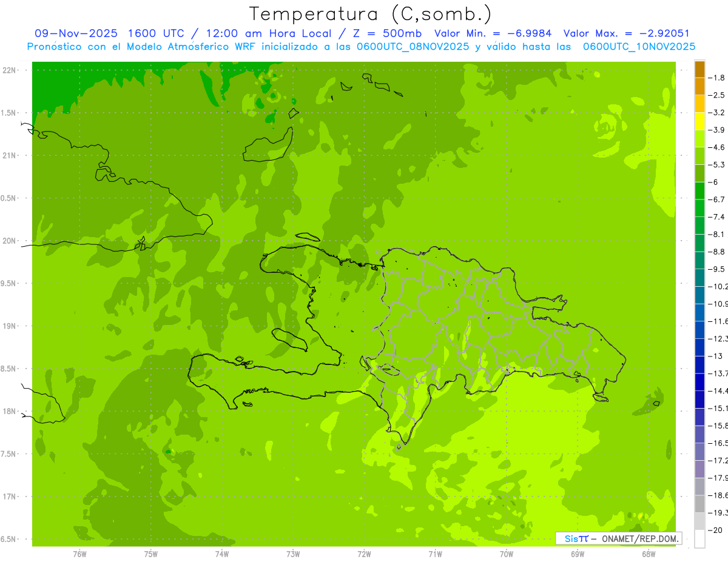Click the "73W" longitude label

tap(293, 554)
